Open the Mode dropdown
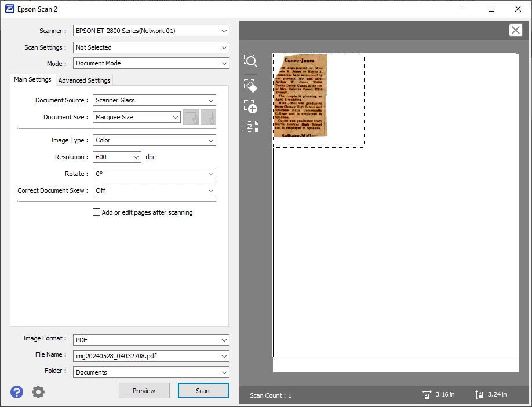Image resolution: width=532 pixels, height=407 pixels. tap(151, 63)
